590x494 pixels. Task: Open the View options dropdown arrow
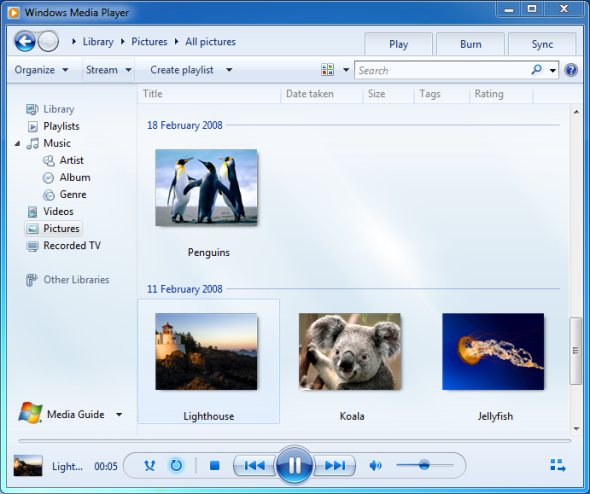tap(346, 70)
